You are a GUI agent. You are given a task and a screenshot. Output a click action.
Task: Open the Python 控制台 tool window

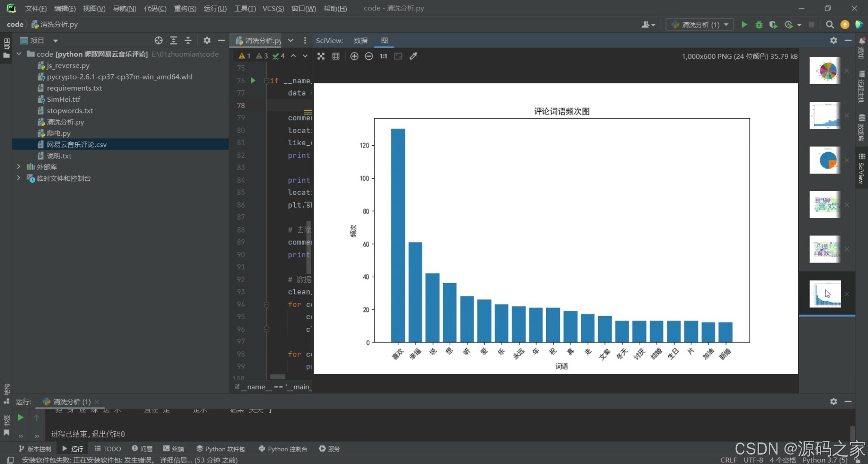(283, 449)
